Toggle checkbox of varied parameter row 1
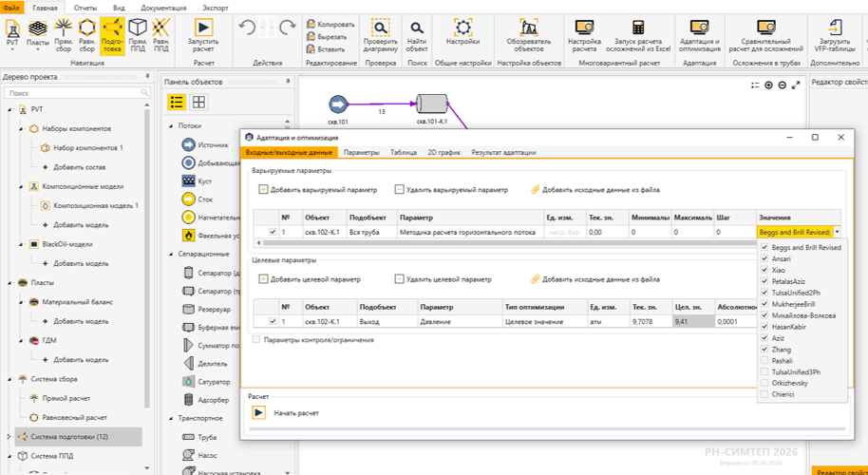868x475 pixels. tap(272, 233)
